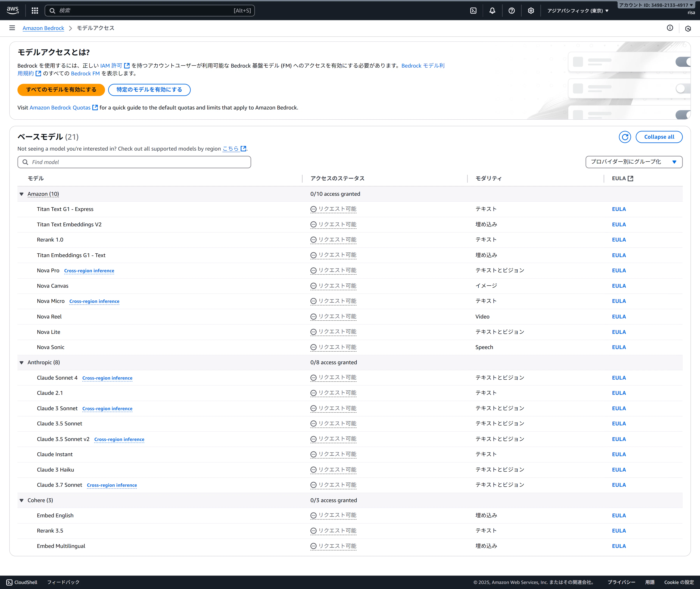This screenshot has height=589, width=700.
Task: Open Cross-region inference for Nova Micro
Action: click(x=94, y=301)
